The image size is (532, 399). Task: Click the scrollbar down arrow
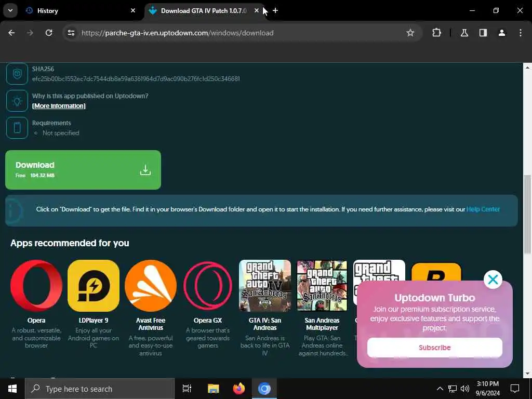click(x=527, y=374)
